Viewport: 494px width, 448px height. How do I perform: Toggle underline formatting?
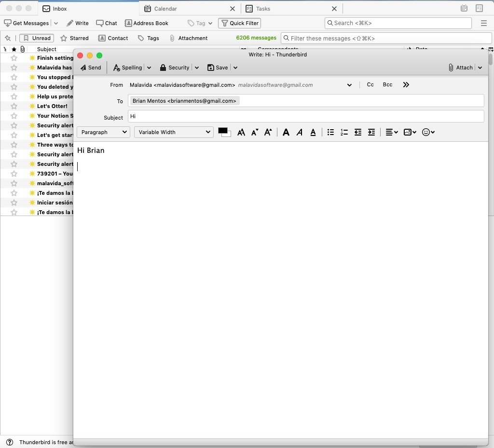click(313, 132)
